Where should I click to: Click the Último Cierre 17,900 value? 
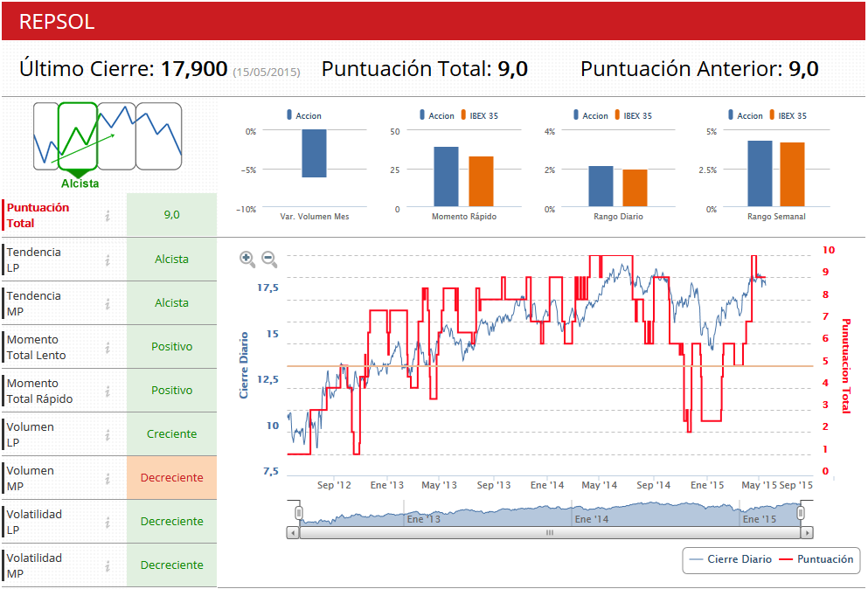click(x=194, y=69)
